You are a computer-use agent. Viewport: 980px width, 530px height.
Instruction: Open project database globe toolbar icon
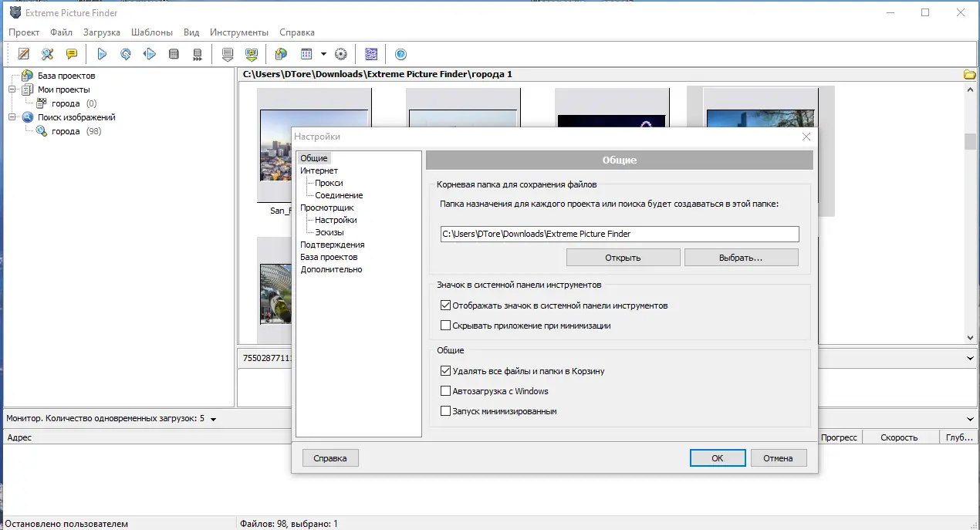[x=281, y=54]
